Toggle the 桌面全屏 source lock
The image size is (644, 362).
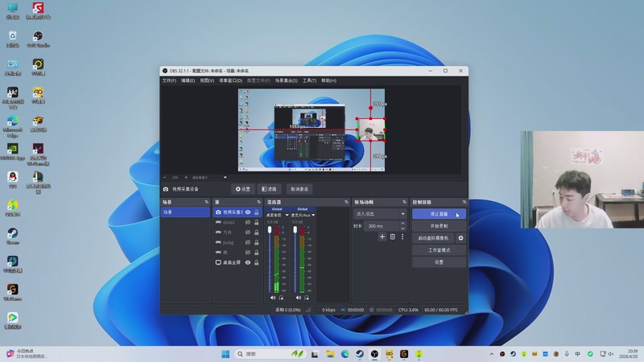(x=257, y=262)
